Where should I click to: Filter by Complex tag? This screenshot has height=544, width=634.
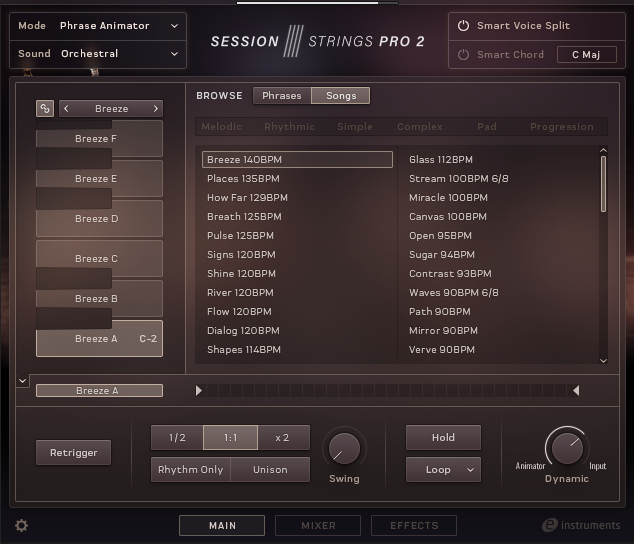pyautogui.click(x=419, y=127)
